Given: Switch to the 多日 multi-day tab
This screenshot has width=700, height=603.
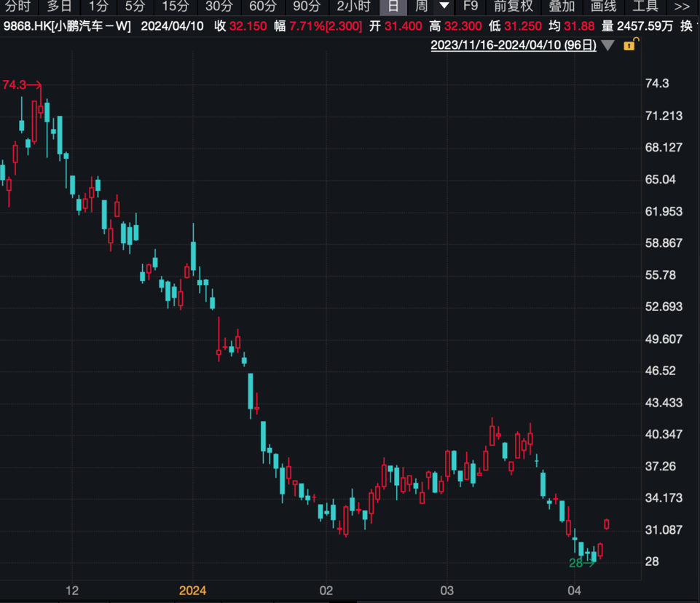Looking at the screenshot, I should (60, 7).
